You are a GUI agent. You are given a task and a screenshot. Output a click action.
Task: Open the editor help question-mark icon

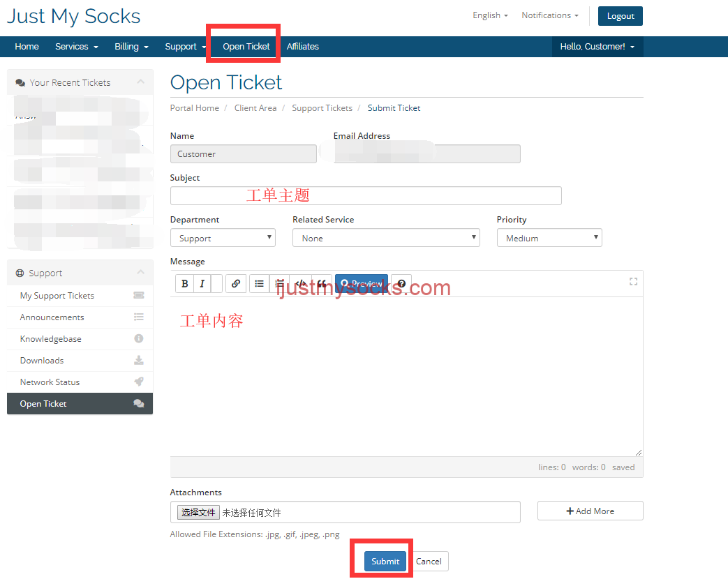(401, 283)
